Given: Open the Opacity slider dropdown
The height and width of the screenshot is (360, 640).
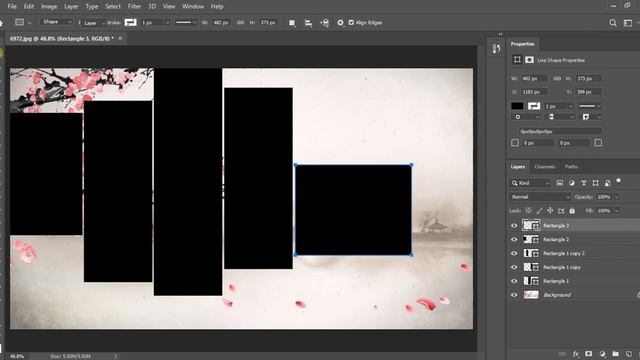Looking at the screenshot, I should (x=616, y=197).
